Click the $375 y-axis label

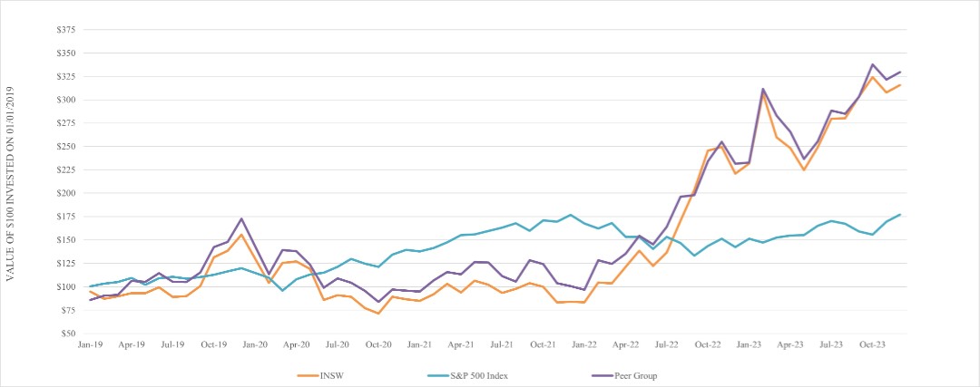pos(66,29)
